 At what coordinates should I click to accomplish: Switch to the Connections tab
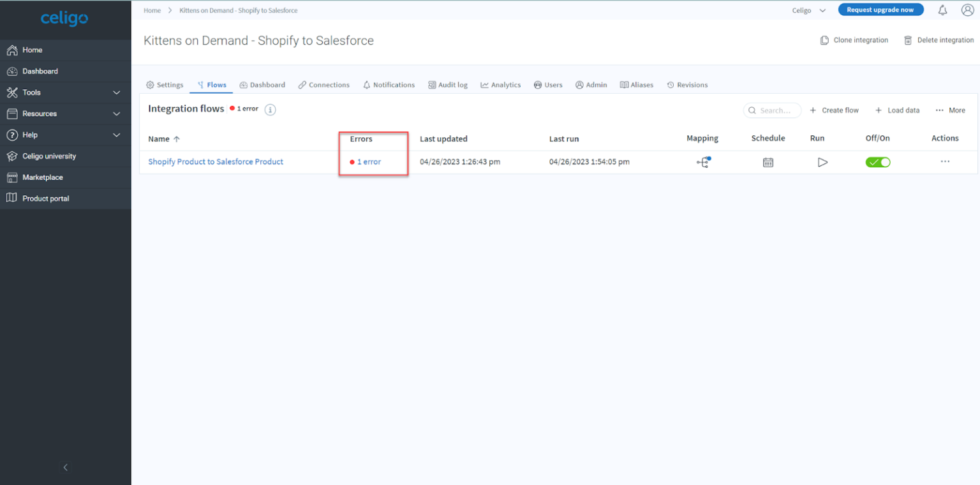point(323,84)
